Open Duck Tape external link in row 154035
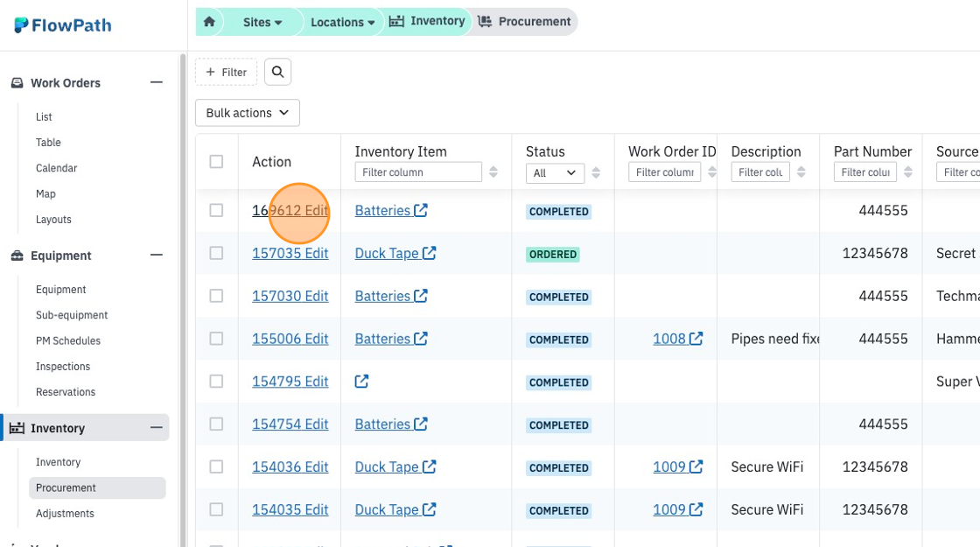The image size is (980, 547). coord(429,509)
